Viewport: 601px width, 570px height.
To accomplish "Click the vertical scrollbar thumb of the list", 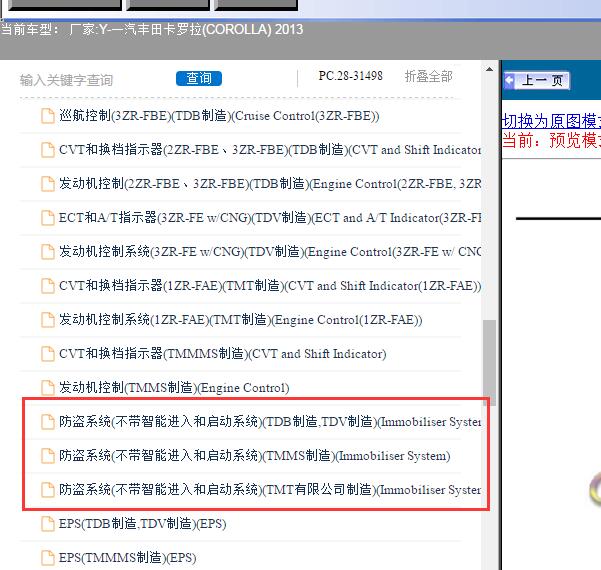I will [489, 362].
